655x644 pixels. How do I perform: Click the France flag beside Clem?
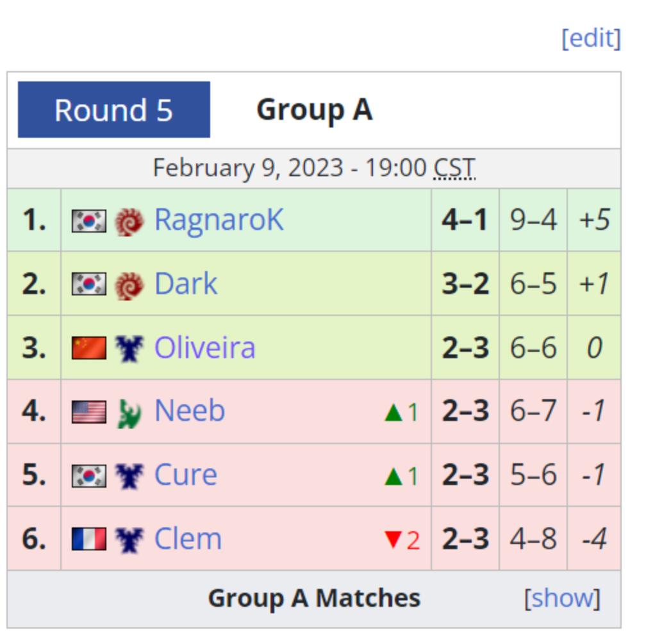(x=88, y=539)
